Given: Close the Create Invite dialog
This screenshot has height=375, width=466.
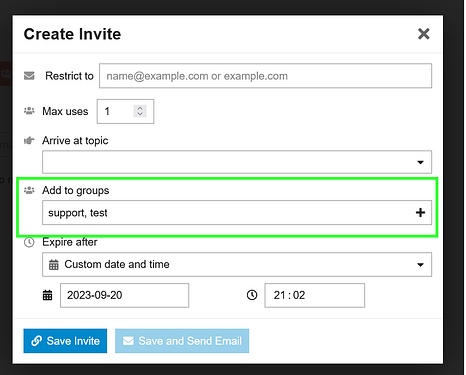Looking at the screenshot, I should click(x=423, y=34).
